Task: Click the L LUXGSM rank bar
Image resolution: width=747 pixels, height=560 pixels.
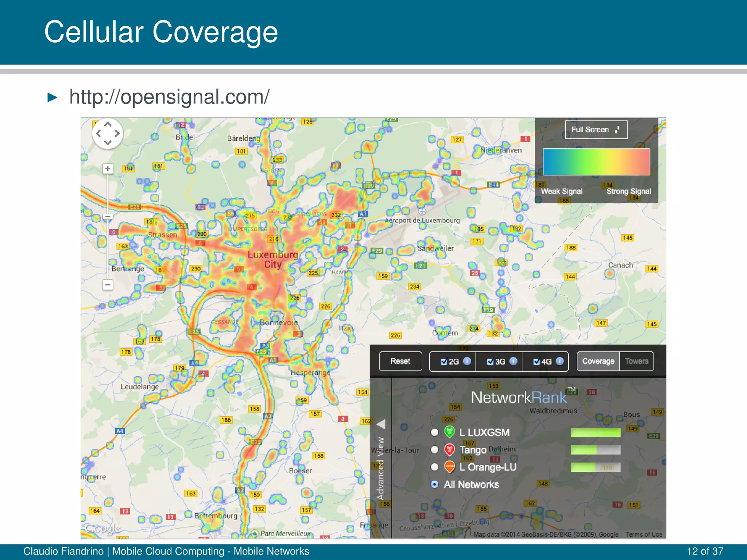Action: pyautogui.click(x=596, y=432)
